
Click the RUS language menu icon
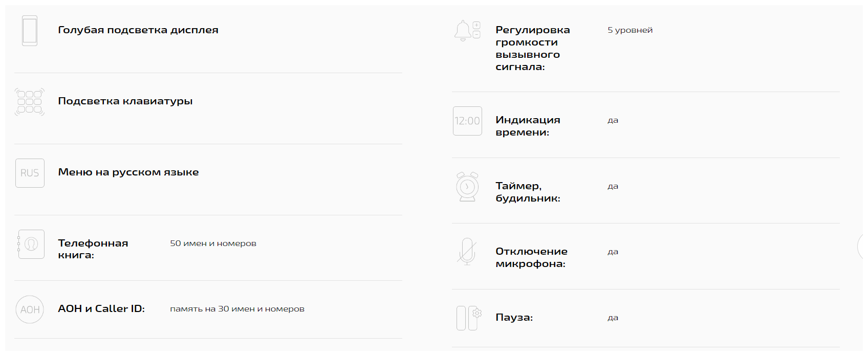[x=30, y=173]
